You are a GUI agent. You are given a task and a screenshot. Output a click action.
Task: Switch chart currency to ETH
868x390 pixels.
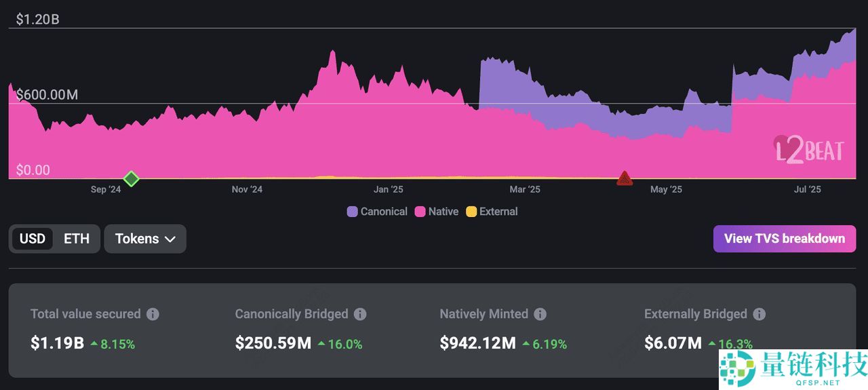click(77, 239)
